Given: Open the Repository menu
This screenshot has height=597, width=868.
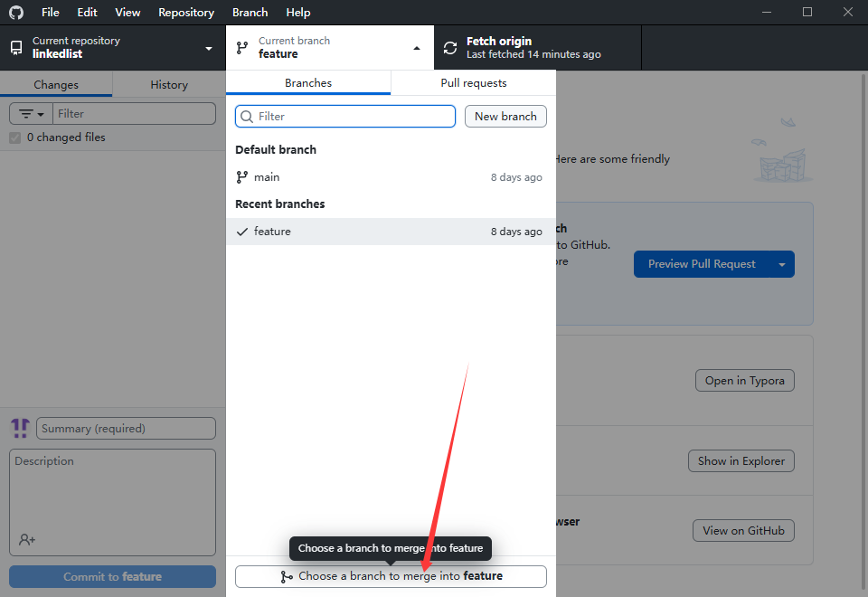Looking at the screenshot, I should (185, 13).
